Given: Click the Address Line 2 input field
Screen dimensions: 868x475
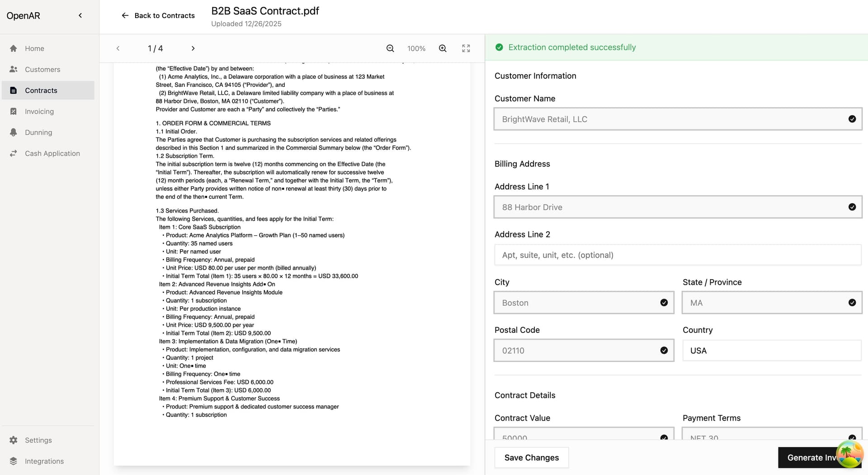Looking at the screenshot, I should tap(678, 255).
